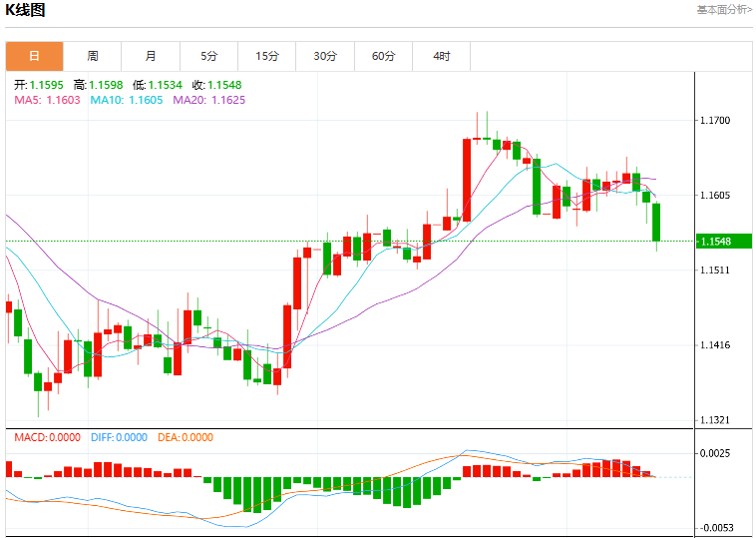Open the 5分 timeframe tab
The image size is (756, 538).
click(209, 56)
